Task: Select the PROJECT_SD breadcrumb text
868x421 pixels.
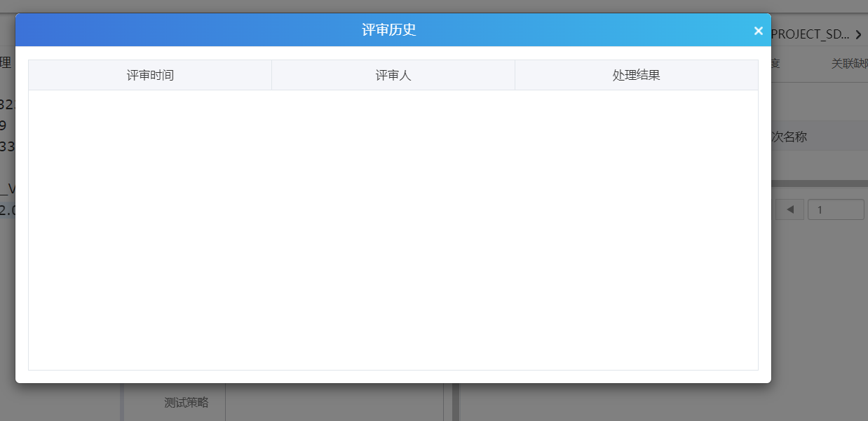Action: (x=811, y=34)
